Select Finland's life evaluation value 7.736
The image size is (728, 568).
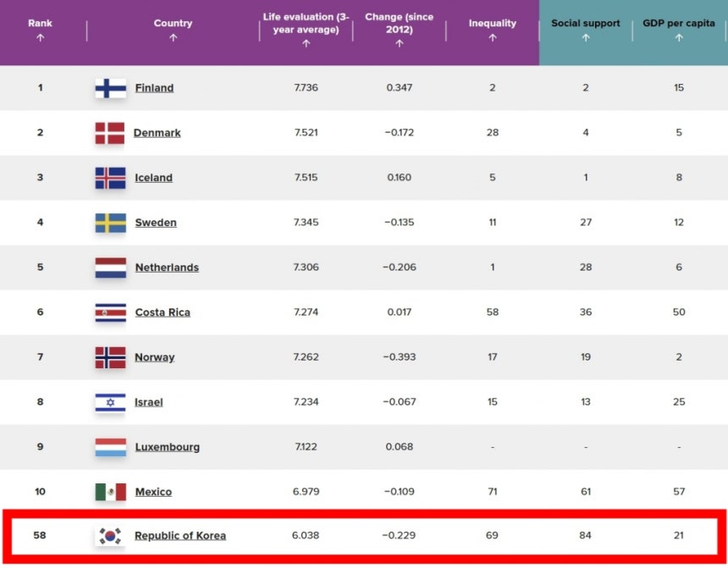306,88
